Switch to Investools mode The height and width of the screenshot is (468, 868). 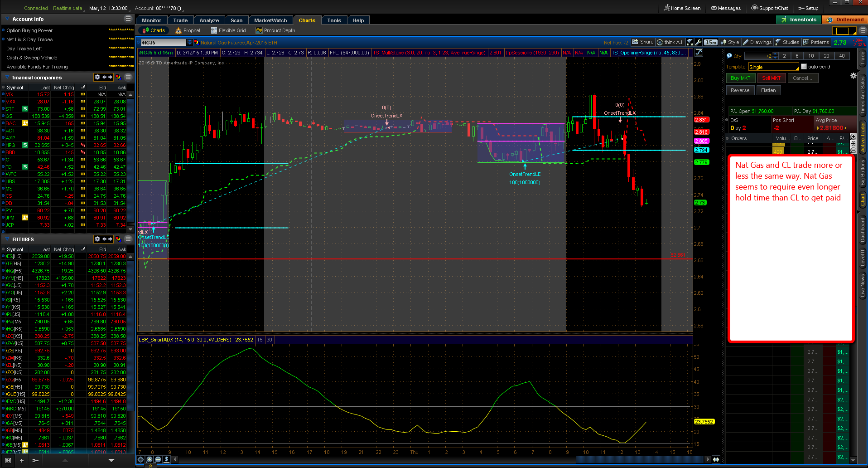[799, 19]
